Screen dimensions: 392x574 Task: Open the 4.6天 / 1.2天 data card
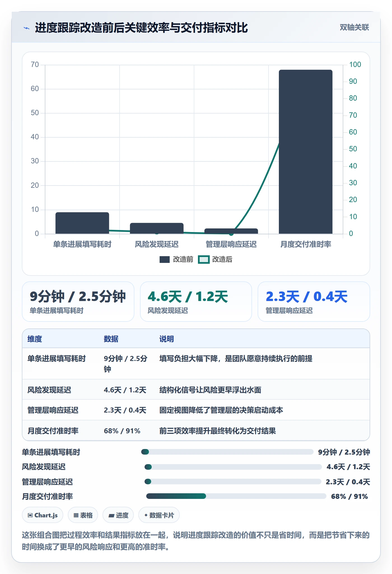tap(196, 302)
